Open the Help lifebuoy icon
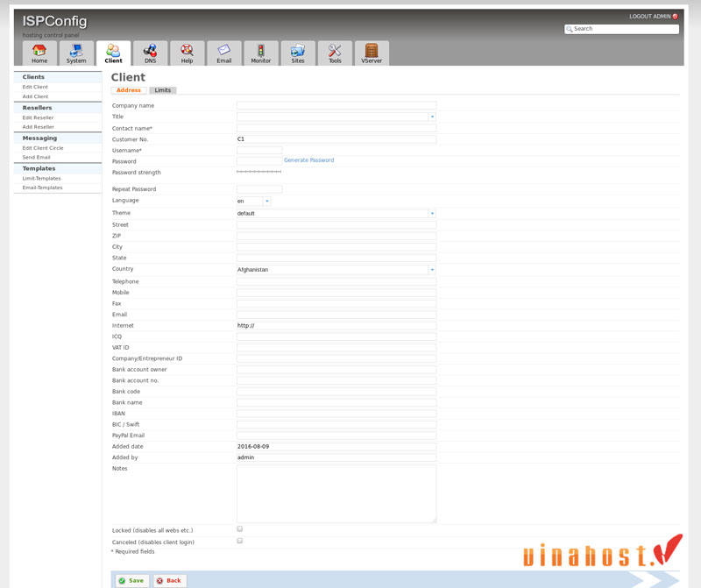701x588 pixels. [187, 50]
